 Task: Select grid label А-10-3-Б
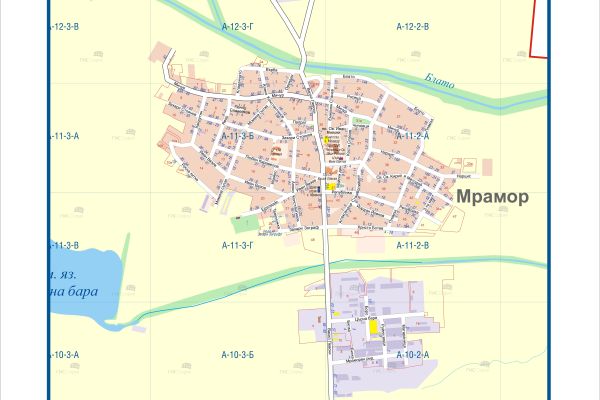238,355
